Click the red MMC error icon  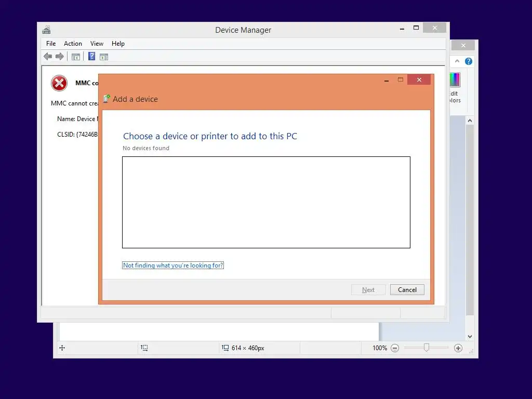(x=59, y=83)
